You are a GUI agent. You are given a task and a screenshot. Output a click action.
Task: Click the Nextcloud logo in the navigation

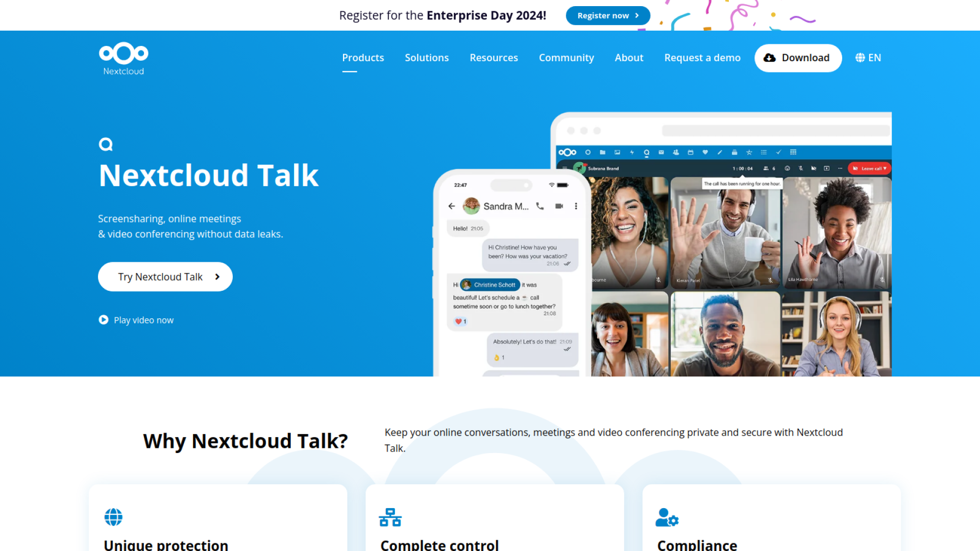[123, 58]
